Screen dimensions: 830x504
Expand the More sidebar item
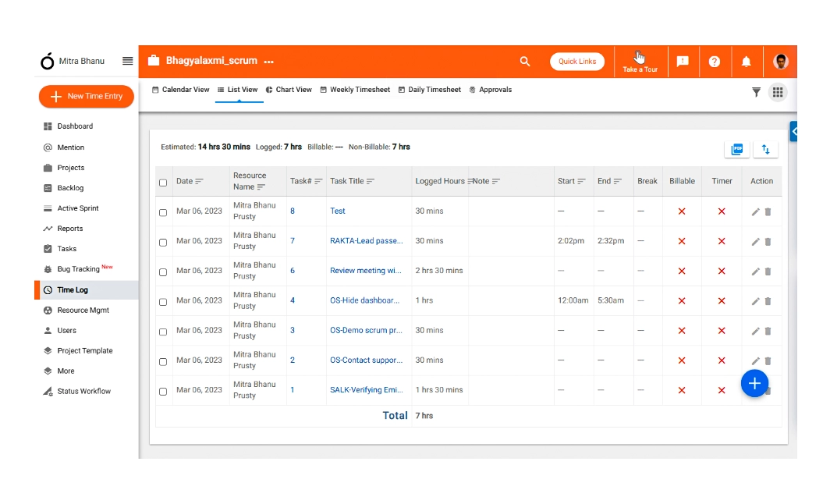pos(66,371)
